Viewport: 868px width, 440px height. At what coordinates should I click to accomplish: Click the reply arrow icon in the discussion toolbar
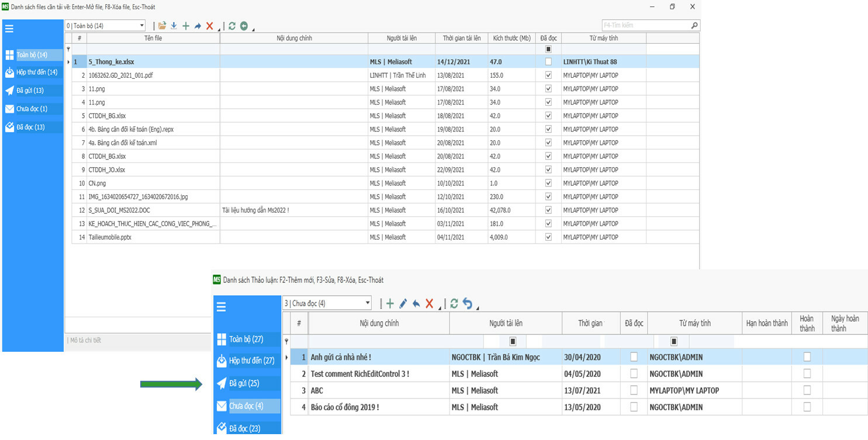coord(416,303)
